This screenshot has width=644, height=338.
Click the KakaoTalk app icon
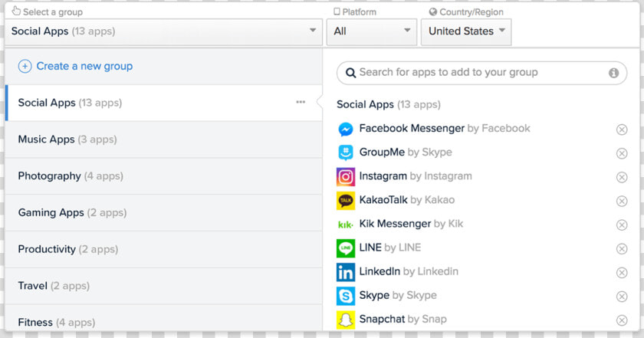pyautogui.click(x=346, y=200)
